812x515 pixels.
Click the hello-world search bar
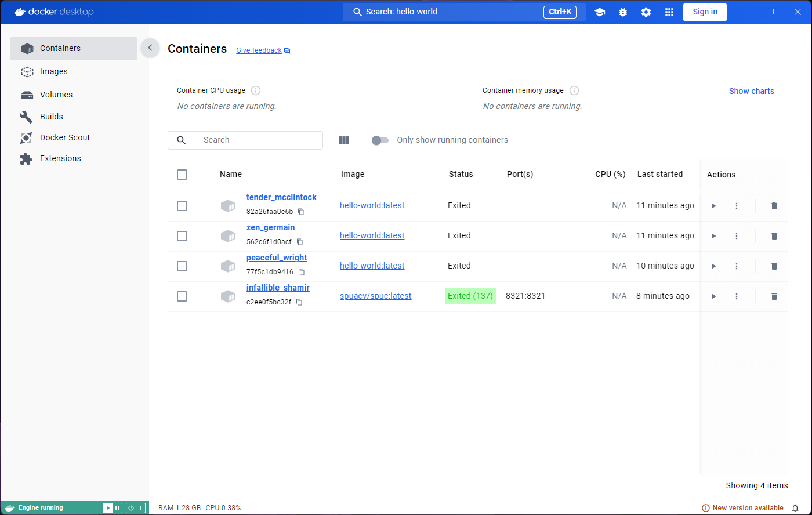[x=464, y=12]
